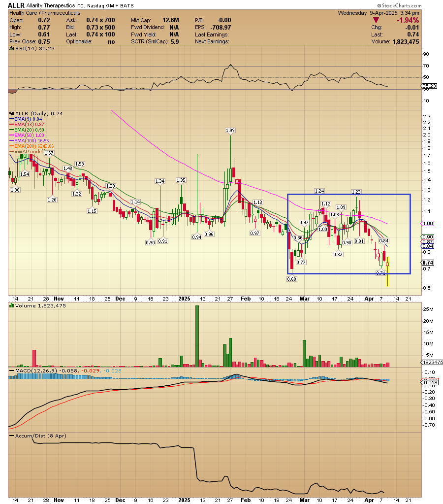Screen dimensions: 443x504
Task: Click the header Volume 1,823,475 figure
Action: tap(406, 42)
